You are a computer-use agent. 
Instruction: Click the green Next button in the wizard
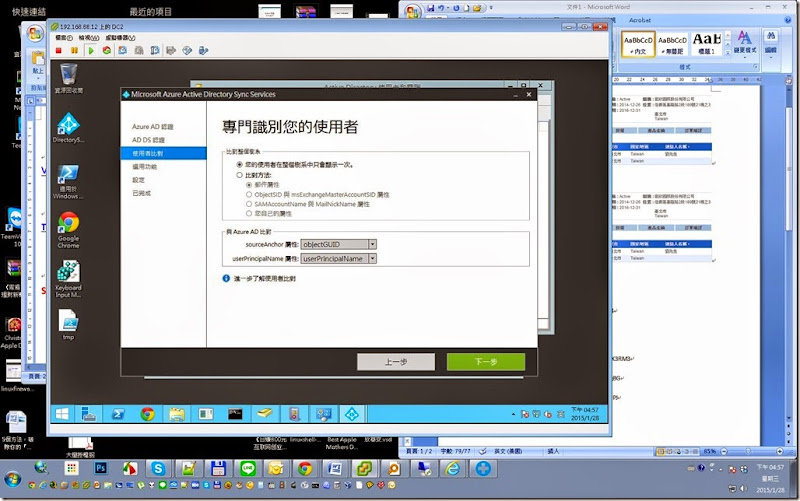pyautogui.click(x=486, y=362)
